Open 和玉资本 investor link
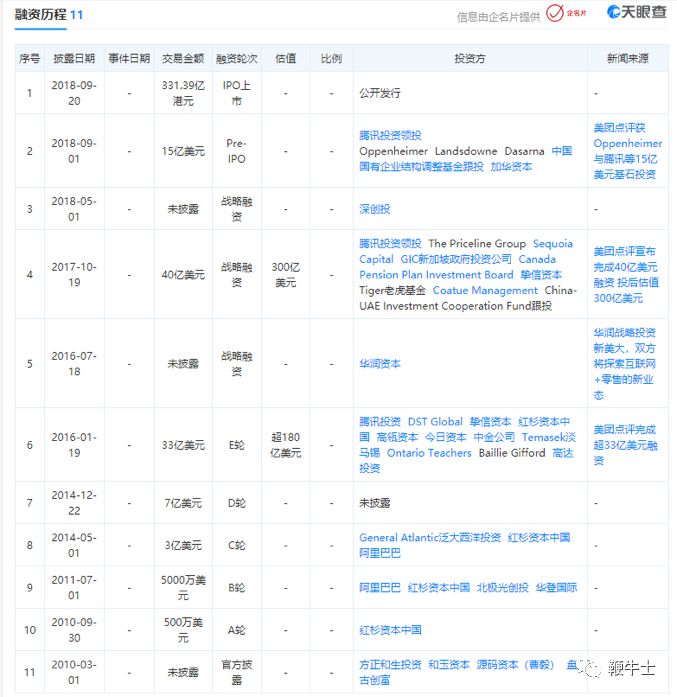Viewport: 677px width, 697px height. (449, 665)
